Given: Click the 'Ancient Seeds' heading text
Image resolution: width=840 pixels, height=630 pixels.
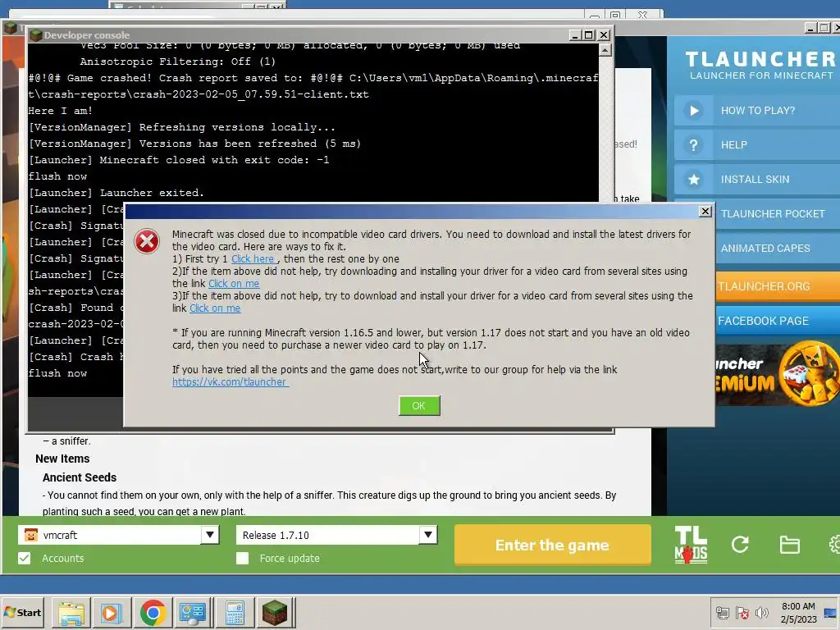Looking at the screenshot, I should tap(80, 477).
